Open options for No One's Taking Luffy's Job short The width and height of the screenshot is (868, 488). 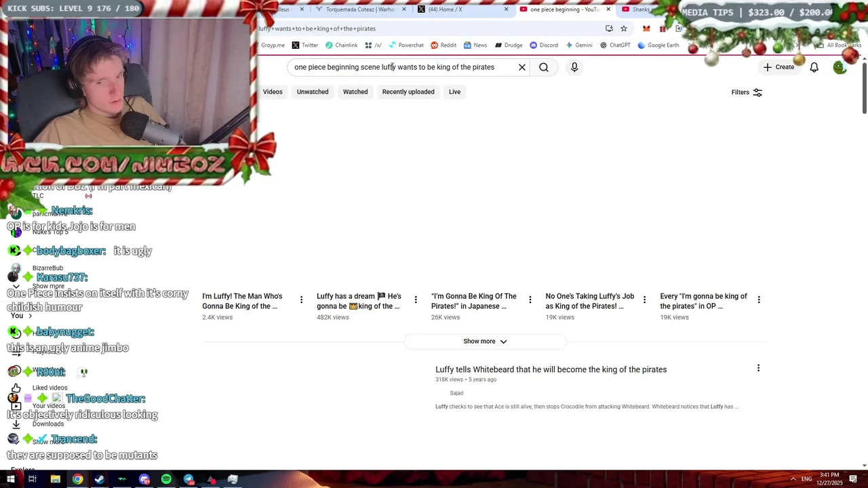point(644,300)
